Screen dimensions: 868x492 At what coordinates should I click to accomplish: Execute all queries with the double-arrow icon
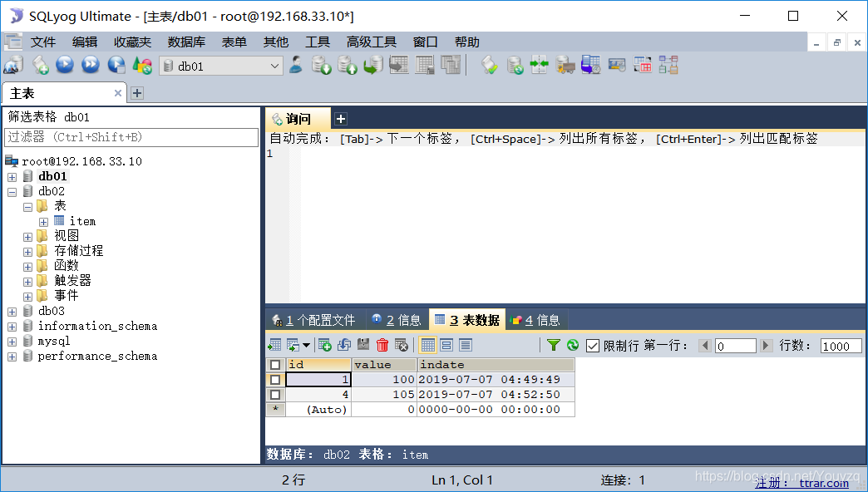point(91,66)
